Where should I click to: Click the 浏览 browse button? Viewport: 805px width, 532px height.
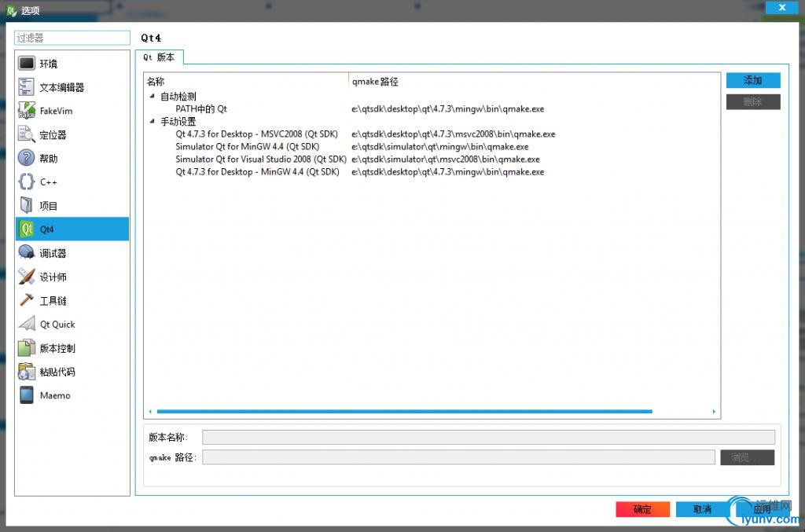tap(747, 457)
